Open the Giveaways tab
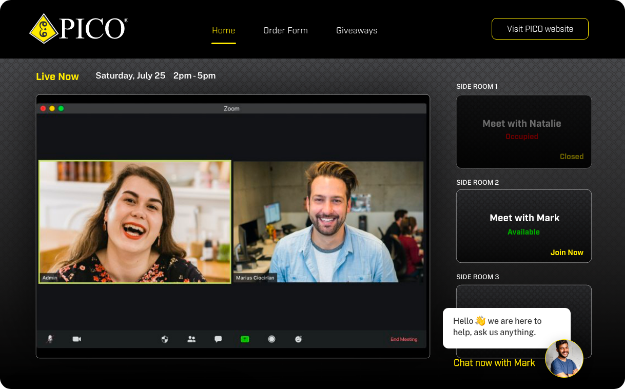 (x=357, y=30)
